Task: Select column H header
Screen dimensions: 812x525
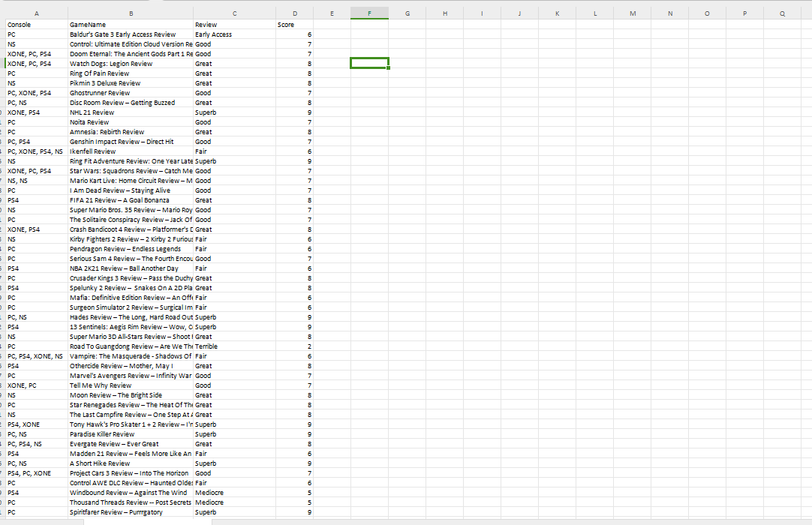Action: 445,13
